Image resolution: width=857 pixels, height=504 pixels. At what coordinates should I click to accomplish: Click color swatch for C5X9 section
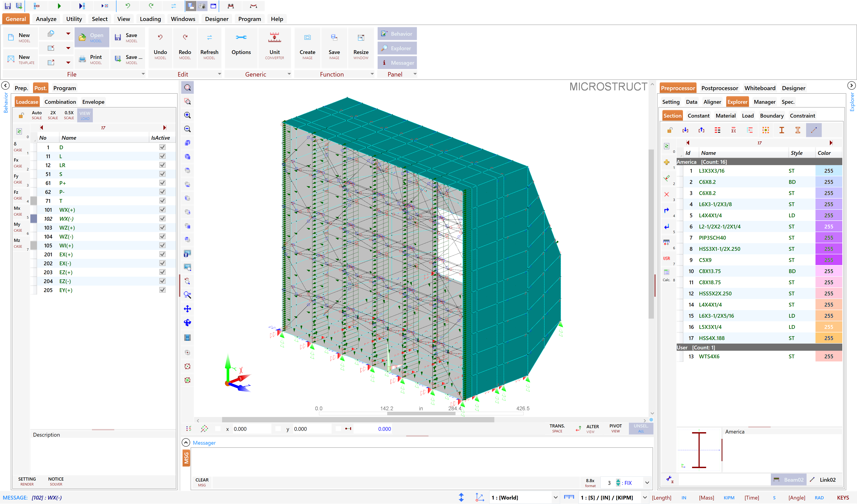[828, 260]
